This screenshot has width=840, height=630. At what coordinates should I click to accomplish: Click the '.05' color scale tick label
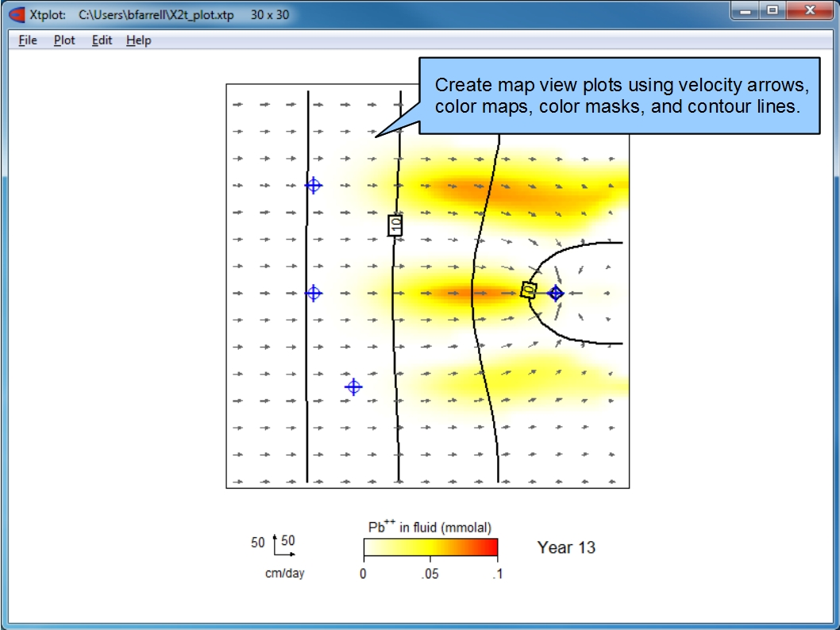tap(430, 574)
